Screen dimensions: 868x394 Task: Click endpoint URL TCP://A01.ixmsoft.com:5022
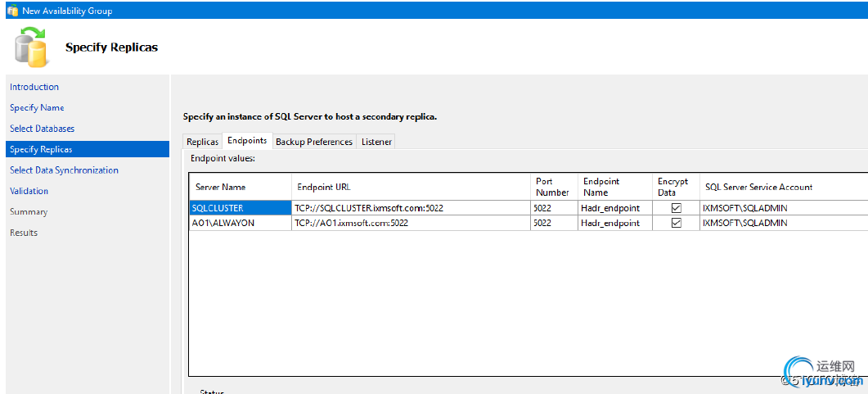pyautogui.click(x=411, y=223)
